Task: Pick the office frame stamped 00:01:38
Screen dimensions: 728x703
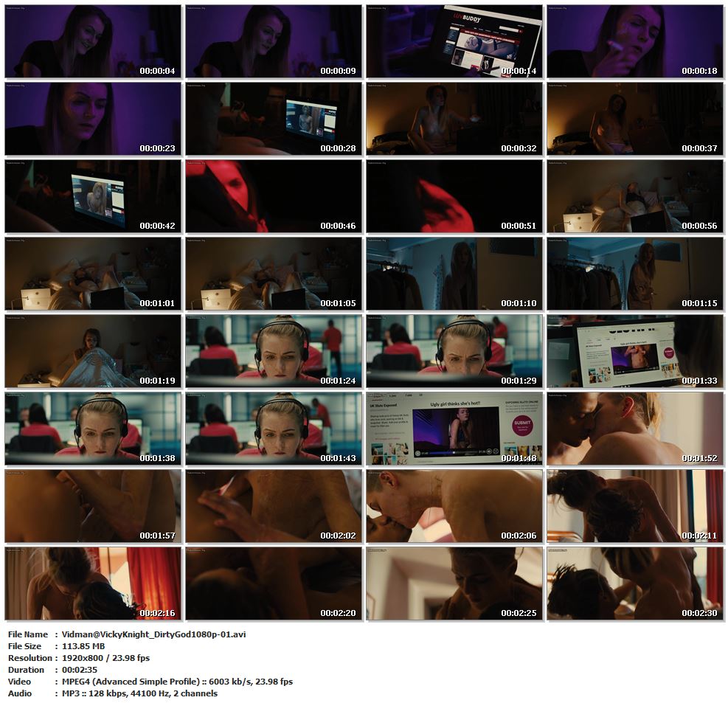Action: click(x=93, y=429)
